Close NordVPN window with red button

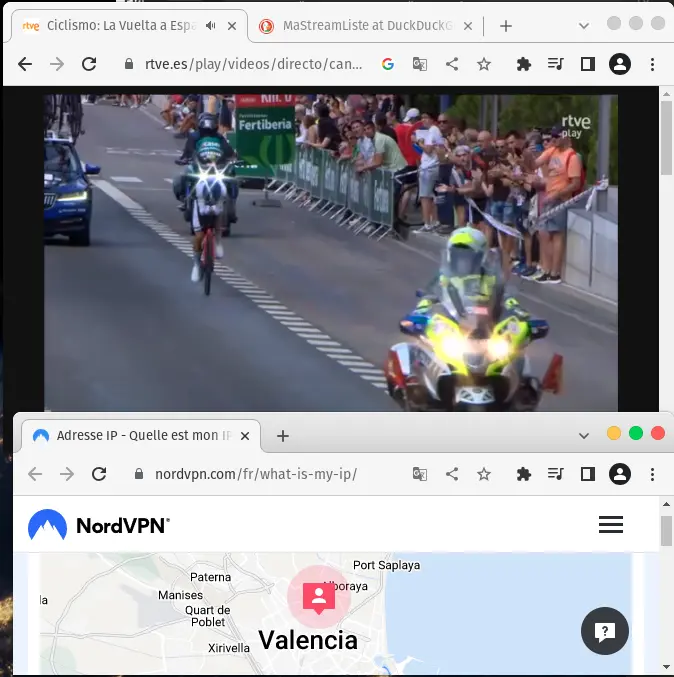coord(658,433)
